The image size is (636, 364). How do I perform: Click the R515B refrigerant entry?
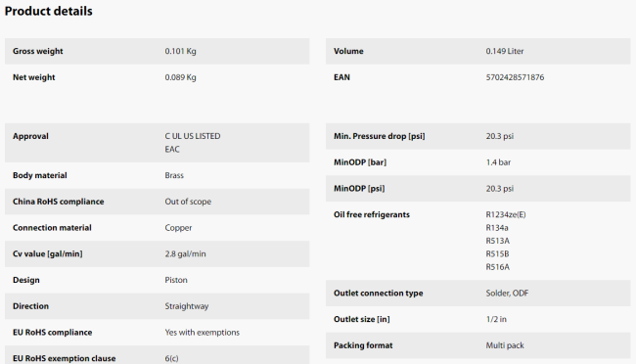pos(497,254)
